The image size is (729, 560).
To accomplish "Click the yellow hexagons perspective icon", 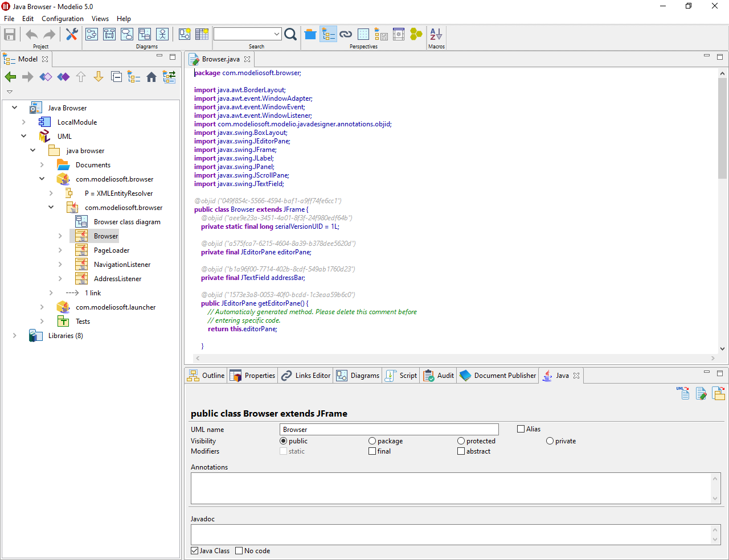I will [x=416, y=34].
